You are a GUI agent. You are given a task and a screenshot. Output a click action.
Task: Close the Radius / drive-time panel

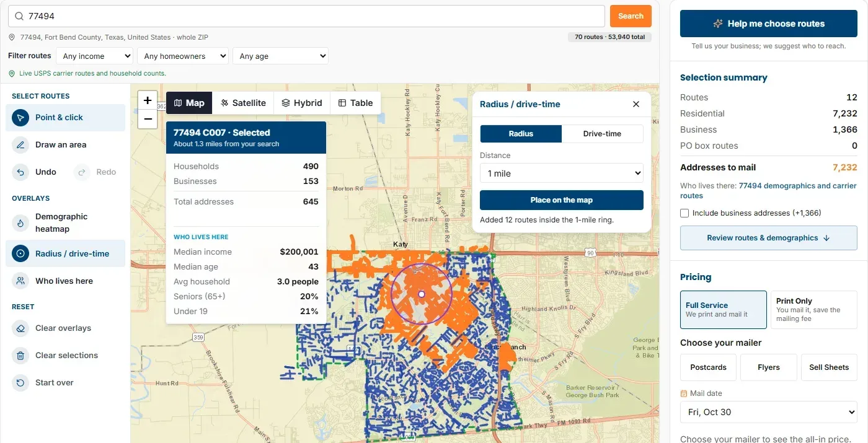point(635,104)
